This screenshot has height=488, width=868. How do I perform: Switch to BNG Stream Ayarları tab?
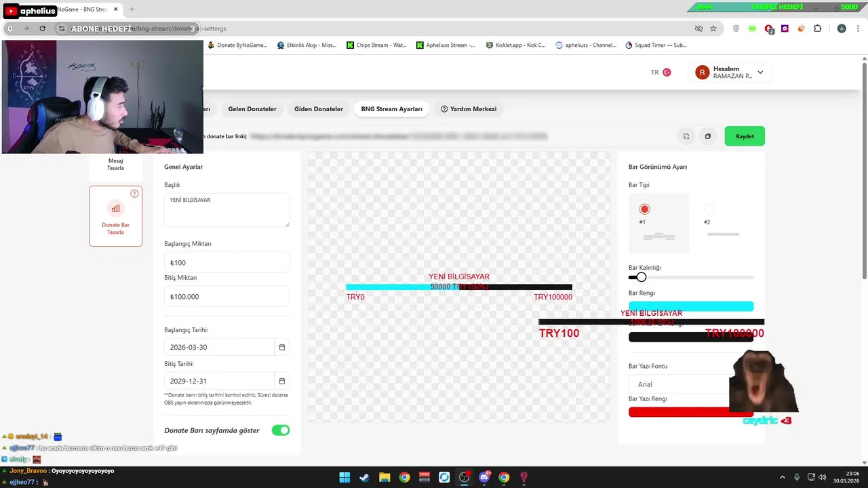click(x=391, y=109)
